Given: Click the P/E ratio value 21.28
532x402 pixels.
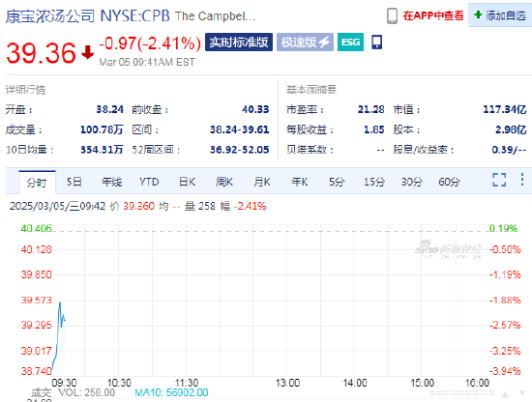Looking at the screenshot, I should [x=370, y=109].
